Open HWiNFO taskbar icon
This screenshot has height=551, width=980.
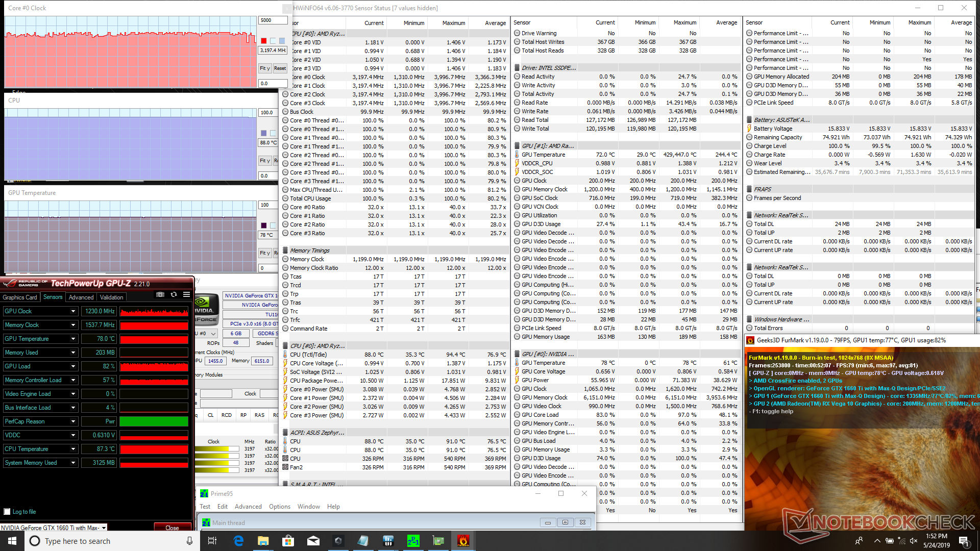(x=388, y=541)
